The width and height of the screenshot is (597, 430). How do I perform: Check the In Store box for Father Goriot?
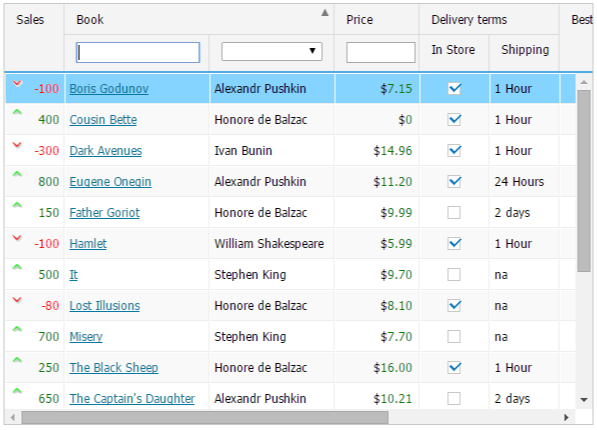(x=454, y=213)
